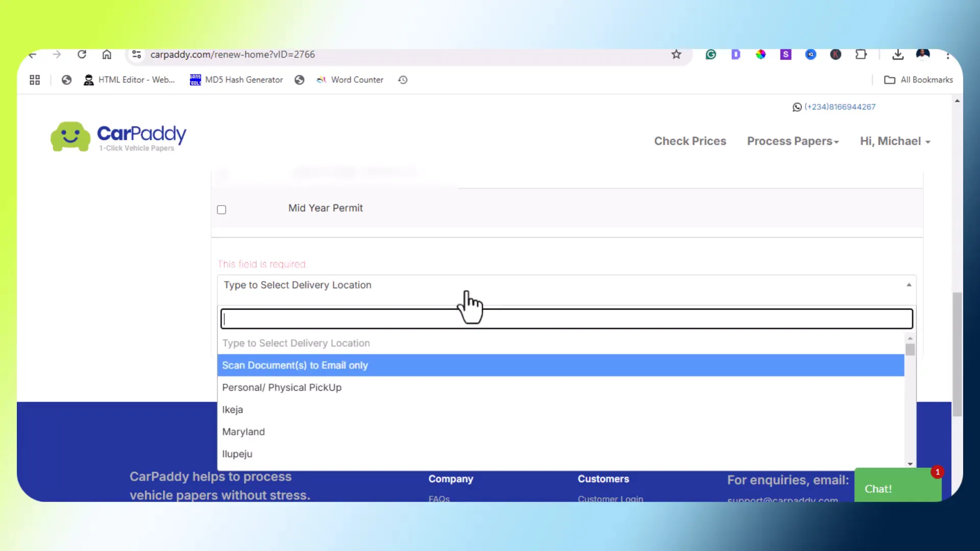View site information icon in address bar

[x=136, y=55]
